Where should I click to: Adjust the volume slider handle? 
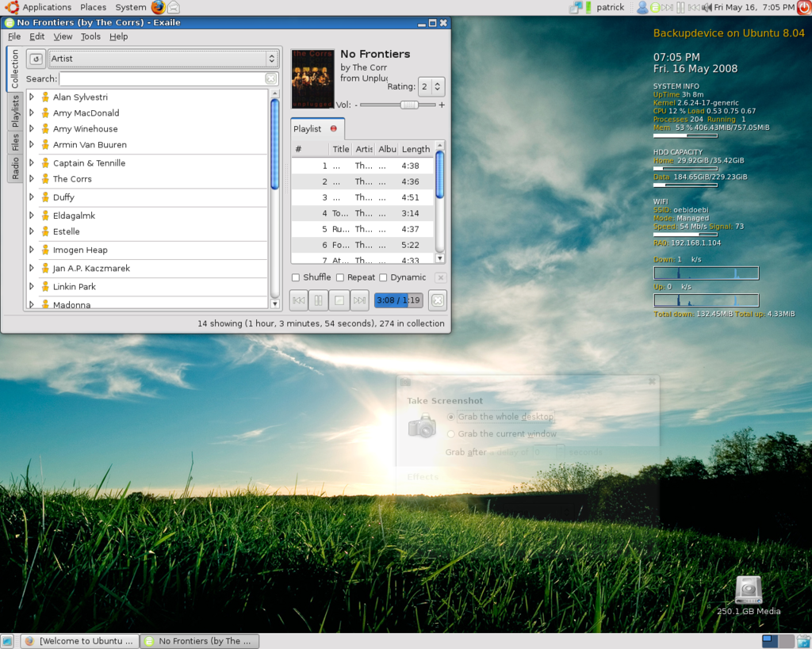click(x=409, y=105)
